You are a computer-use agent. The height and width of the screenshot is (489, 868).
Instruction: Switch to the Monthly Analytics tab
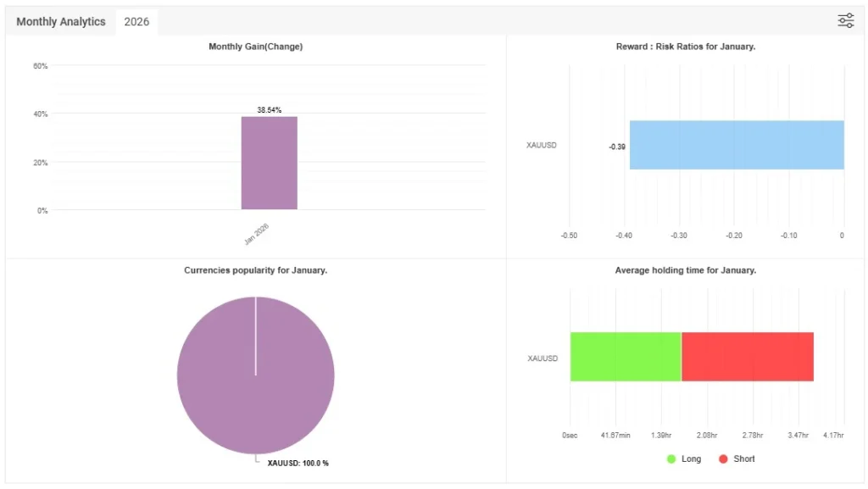click(x=61, y=22)
